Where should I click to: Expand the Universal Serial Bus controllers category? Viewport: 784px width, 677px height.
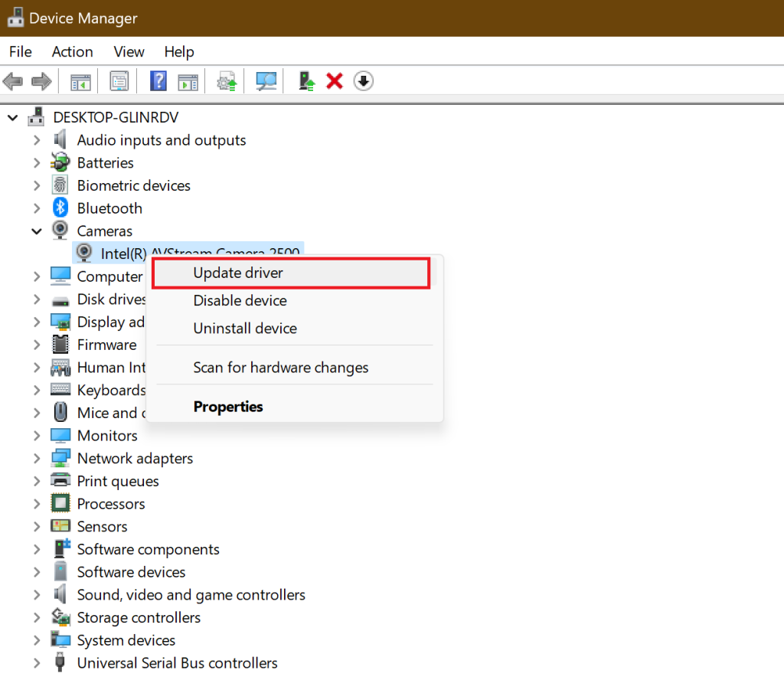[x=37, y=662]
